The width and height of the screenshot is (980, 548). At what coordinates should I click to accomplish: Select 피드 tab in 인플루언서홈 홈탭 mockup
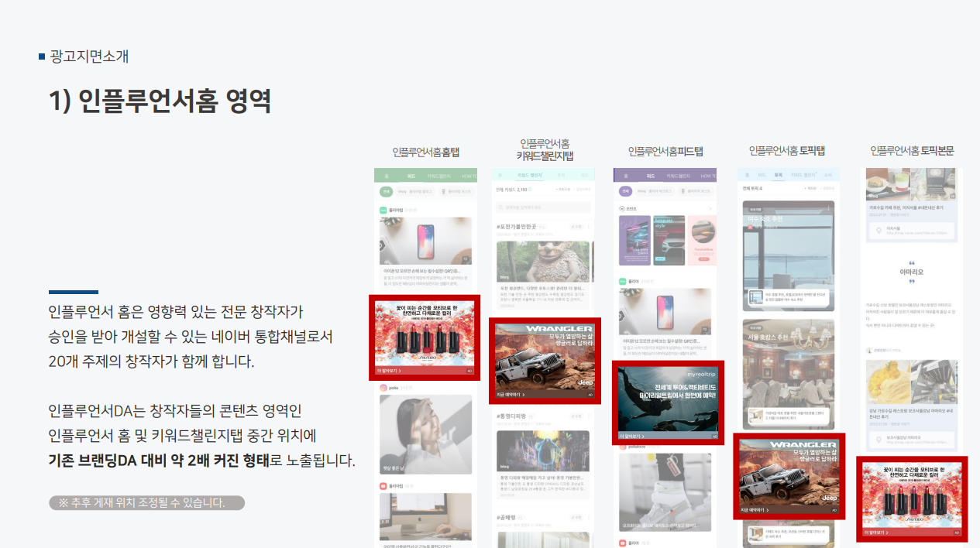point(411,176)
